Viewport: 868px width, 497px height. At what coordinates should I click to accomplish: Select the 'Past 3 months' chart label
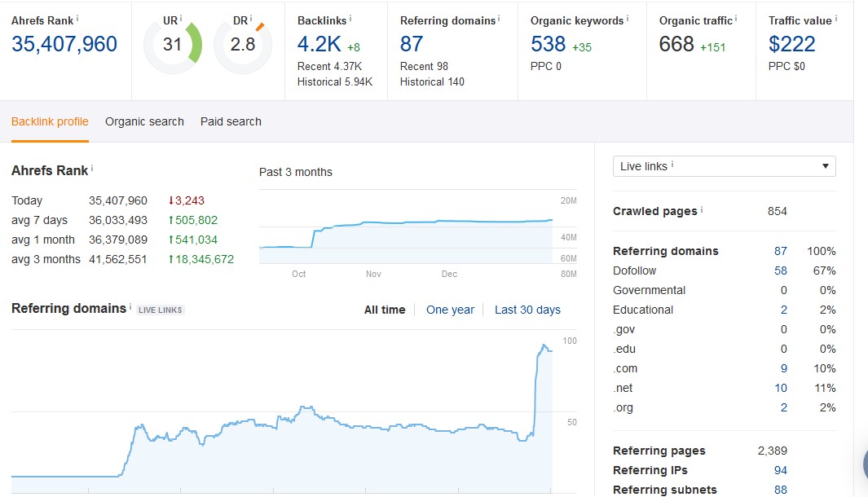296,172
